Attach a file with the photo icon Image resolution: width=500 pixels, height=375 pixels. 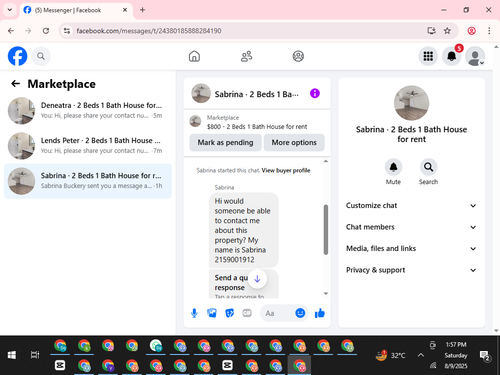coord(212,313)
